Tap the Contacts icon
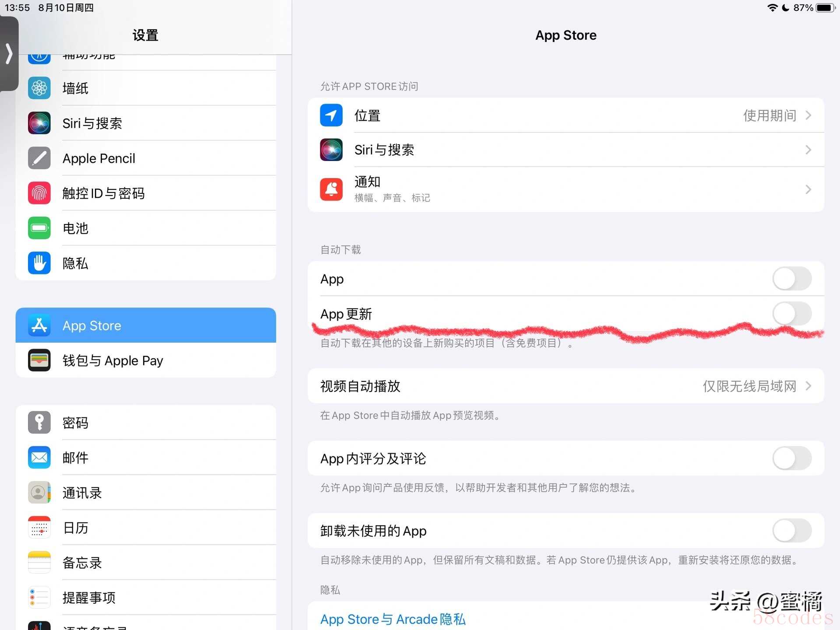This screenshot has height=630, width=840. click(x=39, y=493)
